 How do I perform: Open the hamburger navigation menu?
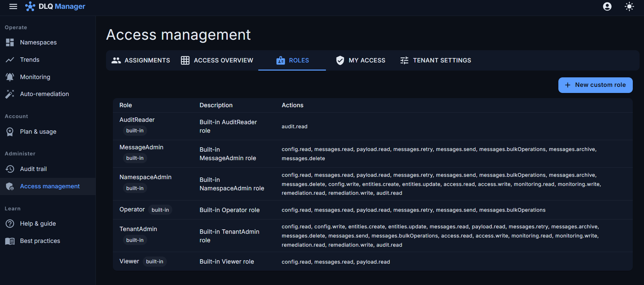[x=13, y=6]
